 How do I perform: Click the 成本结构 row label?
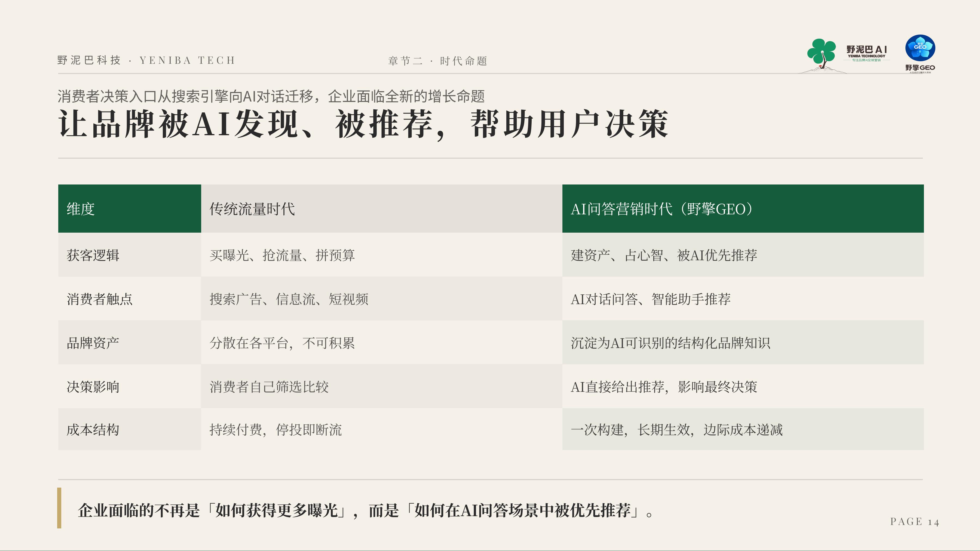tap(129, 430)
